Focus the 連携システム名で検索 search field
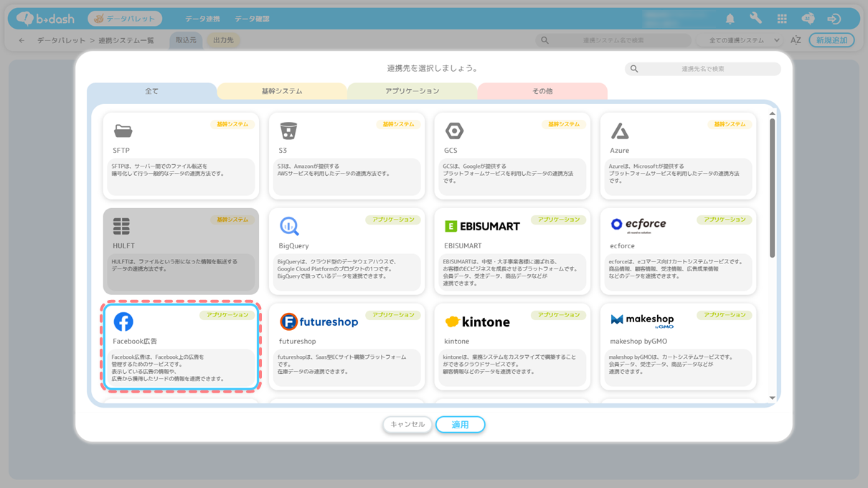The image size is (868, 488). point(613,40)
